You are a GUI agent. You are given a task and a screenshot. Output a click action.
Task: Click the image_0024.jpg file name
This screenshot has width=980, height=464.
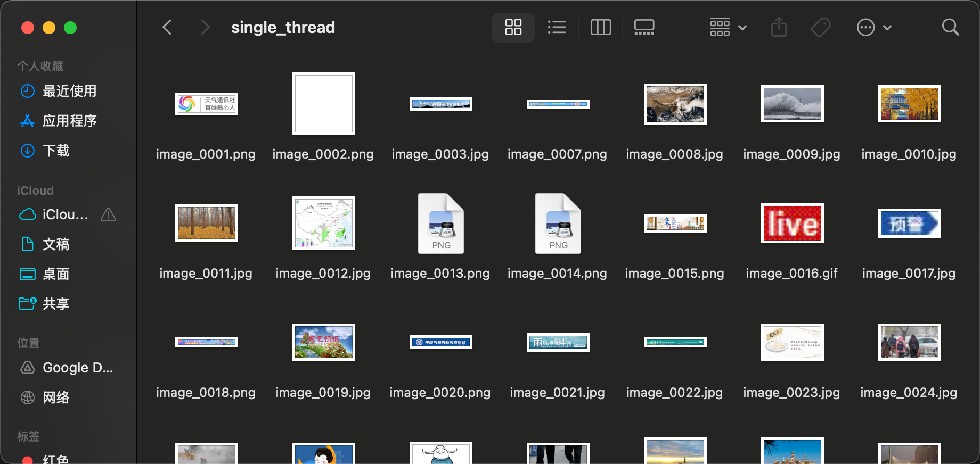(909, 393)
